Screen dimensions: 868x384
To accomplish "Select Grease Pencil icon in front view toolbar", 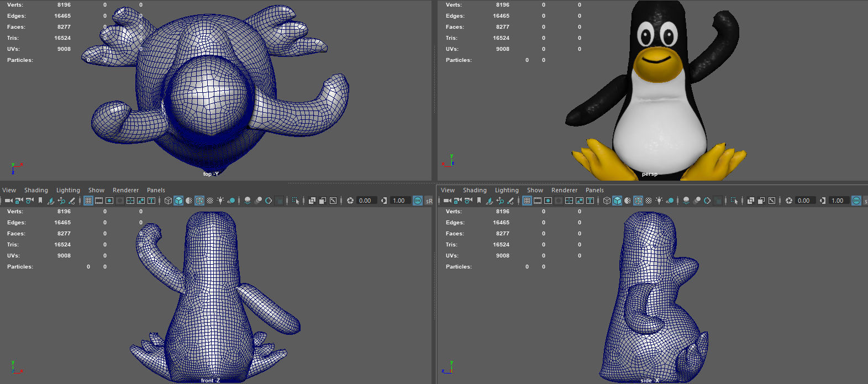I will pos(72,201).
